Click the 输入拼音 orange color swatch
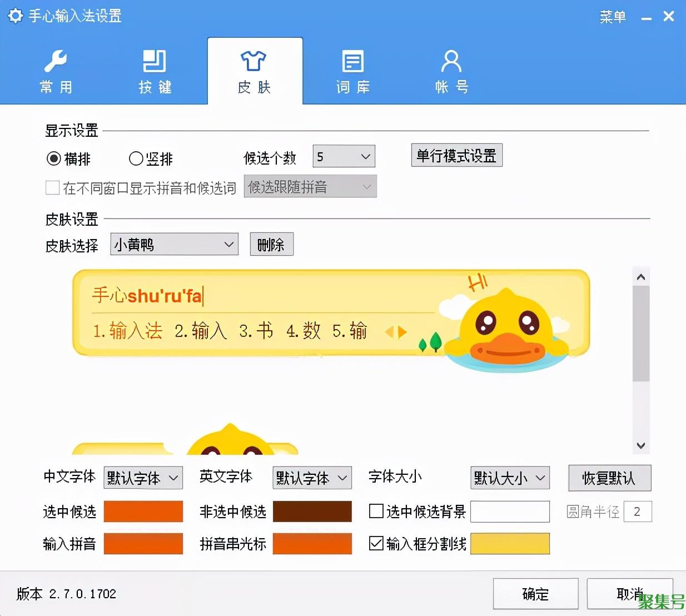This screenshot has width=686, height=616. (143, 544)
